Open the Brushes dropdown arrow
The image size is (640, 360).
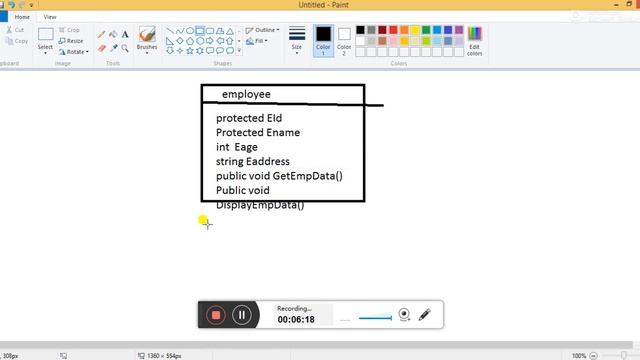[147, 53]
